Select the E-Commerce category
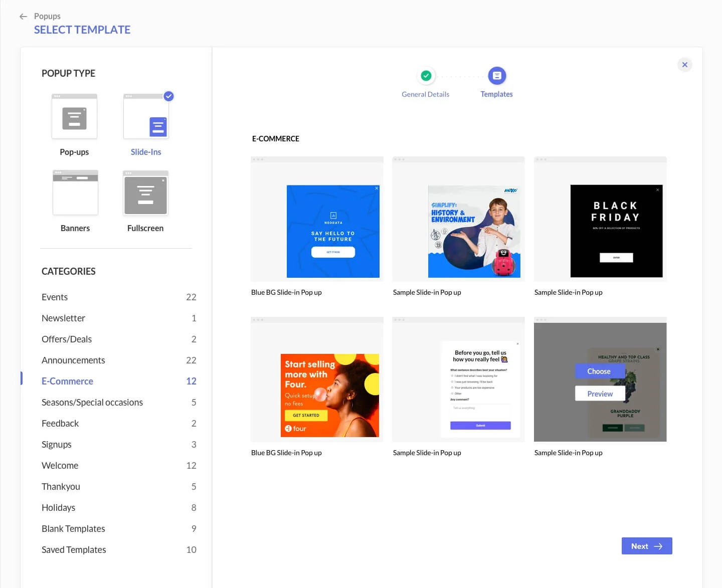This screenshot has width=722, height=588. point(67,381)
